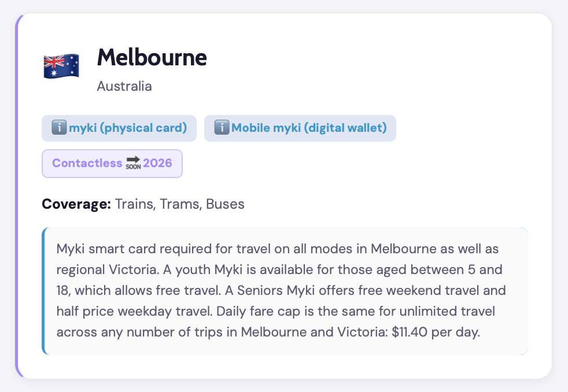Viewport: 568px width, 392px height.
Task: Click the Australia country subtitle
Action: [x=124, y=86]
